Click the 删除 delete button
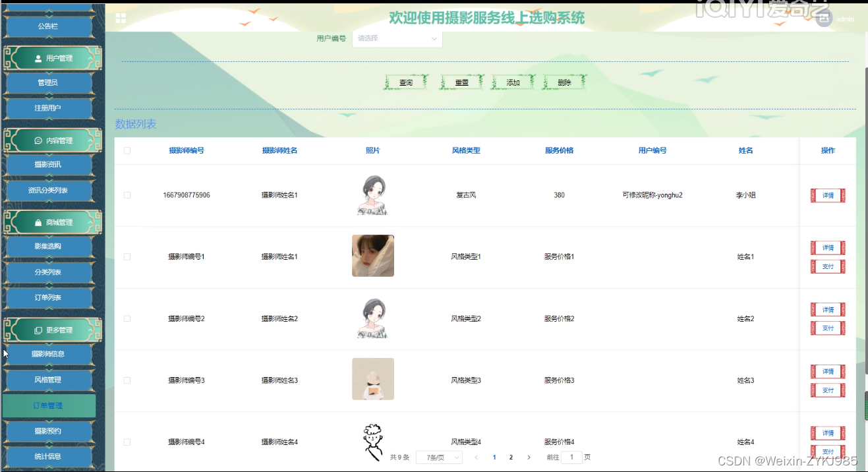The height and width of the screenshot is (472, 868). (564, 82)
